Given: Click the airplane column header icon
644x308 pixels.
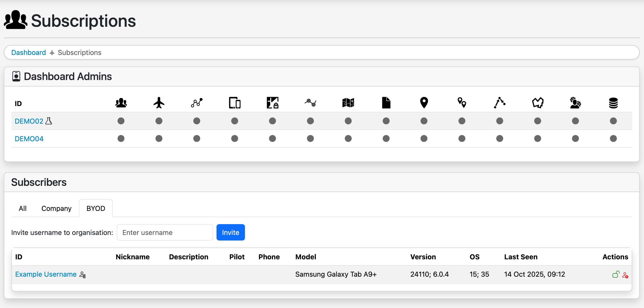Looking at the screenshot, I should tap(159, 103).
